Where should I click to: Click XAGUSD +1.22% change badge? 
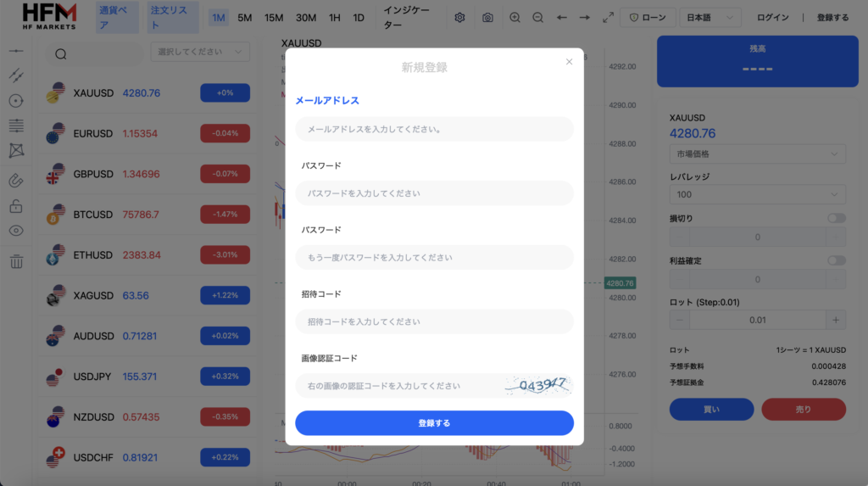click(225, 295)
